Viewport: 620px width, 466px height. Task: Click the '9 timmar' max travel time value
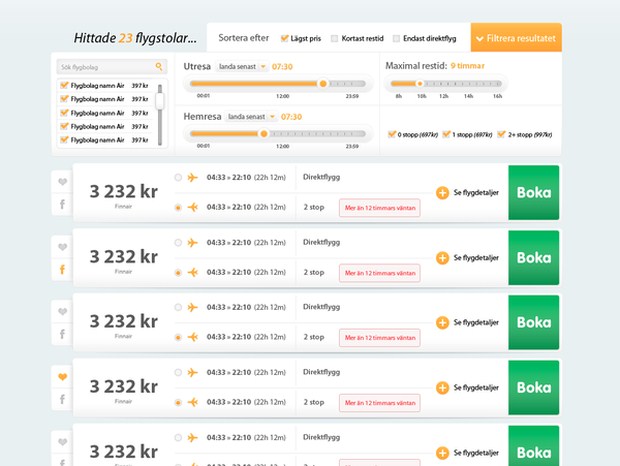click(x=467, y=66)
